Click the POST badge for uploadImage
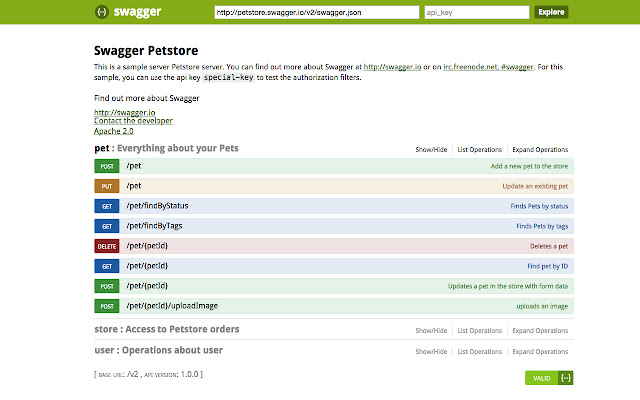Viewport: 640px width, 400px height. (107, 306)
